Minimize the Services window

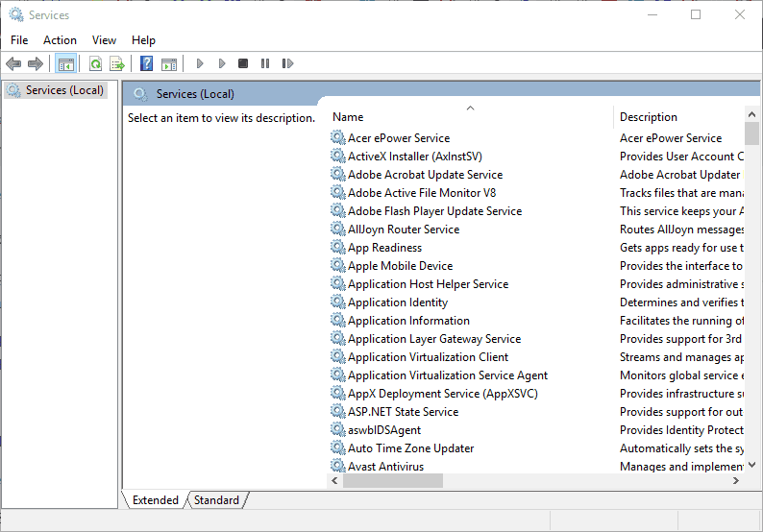(x=652, y=14)
